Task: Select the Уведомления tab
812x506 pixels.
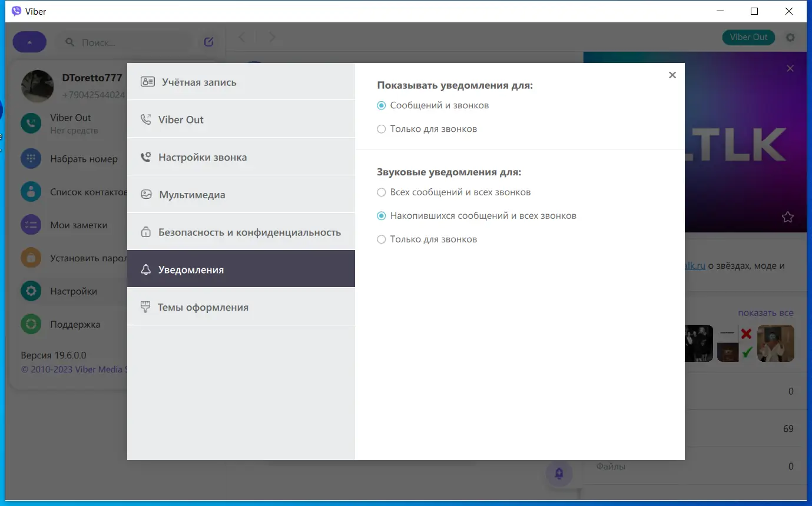Action: 241,269
